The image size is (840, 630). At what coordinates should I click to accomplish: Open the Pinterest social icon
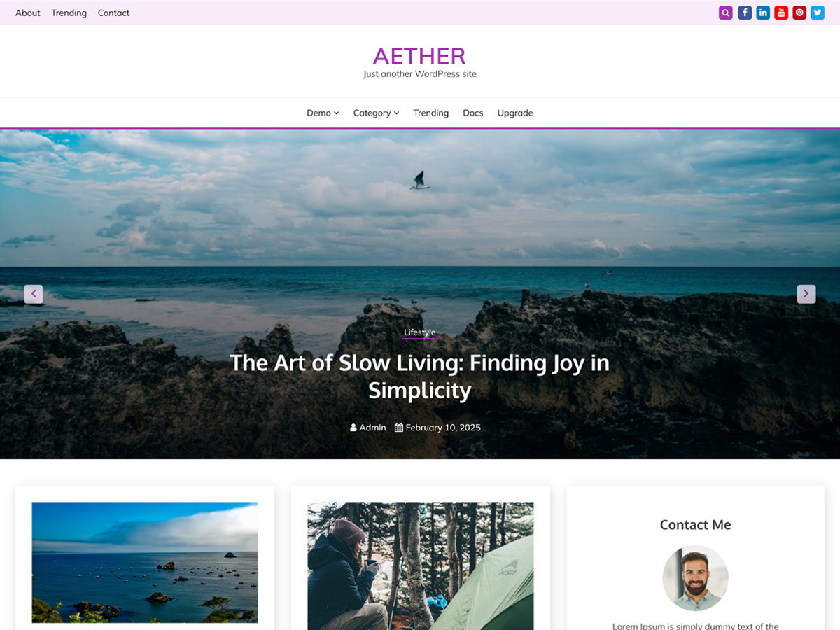799,13
